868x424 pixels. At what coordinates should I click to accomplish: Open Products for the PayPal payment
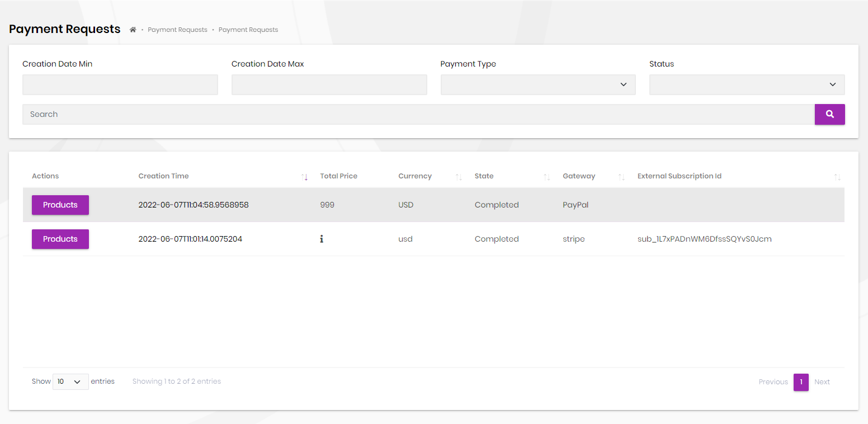pyautogui.click(x=60, y=205)
